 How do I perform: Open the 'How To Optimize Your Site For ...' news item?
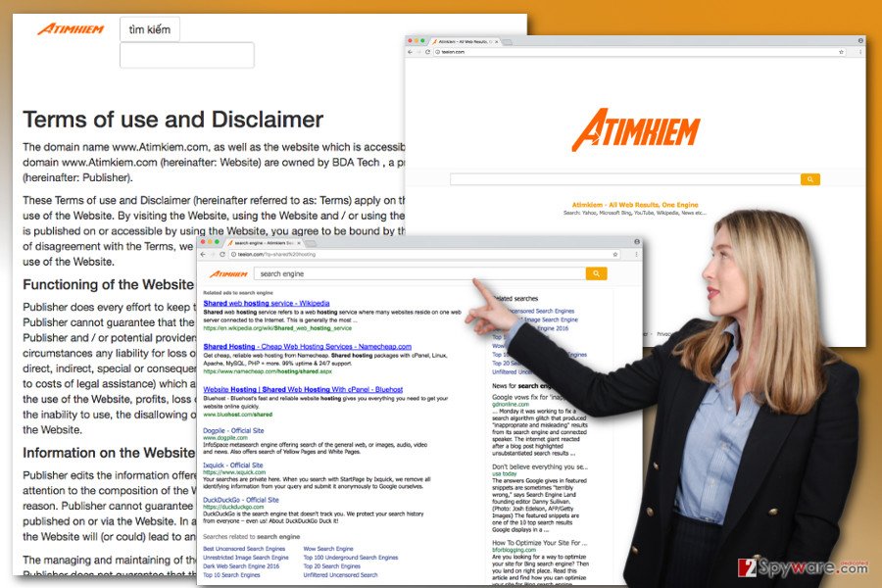point(540,543)
